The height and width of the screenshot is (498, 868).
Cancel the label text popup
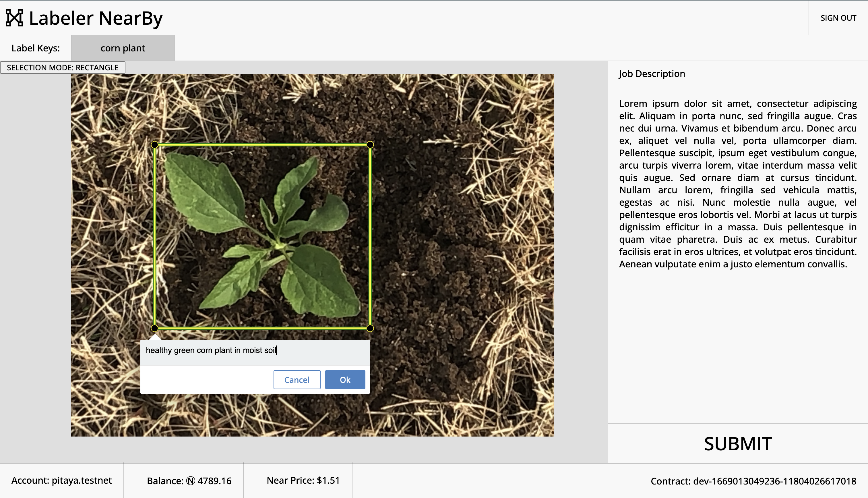tap(297, 380)
